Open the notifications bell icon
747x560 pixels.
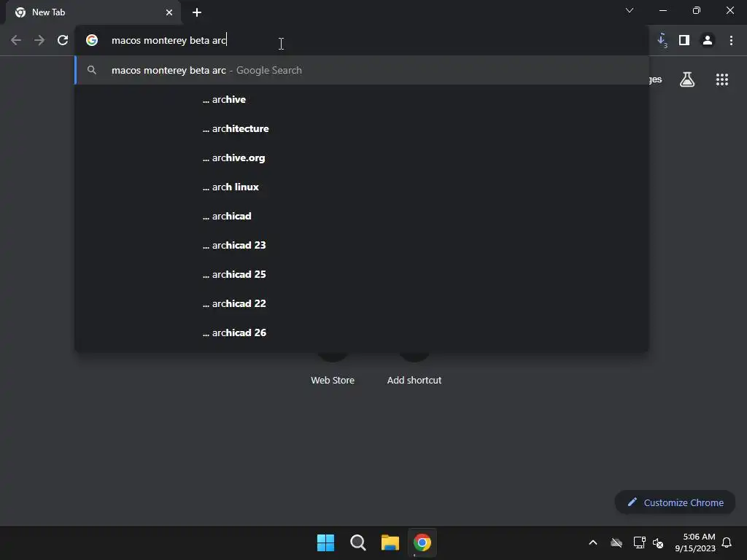(727, 542)
